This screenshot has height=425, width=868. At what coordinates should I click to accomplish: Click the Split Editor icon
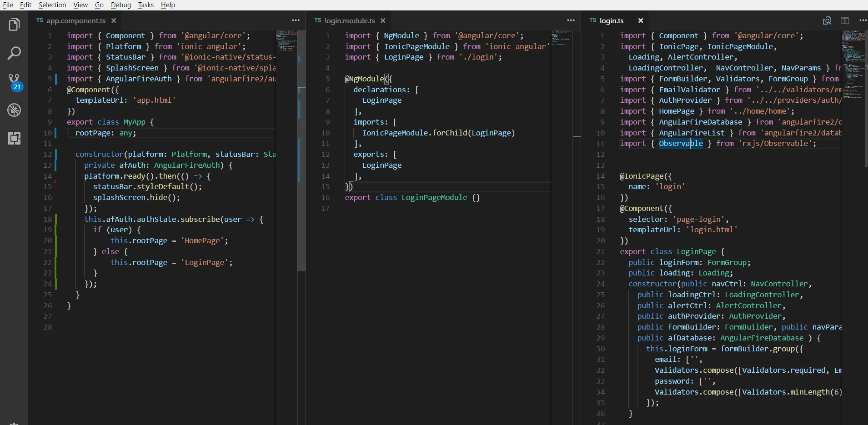[x=845, y=20]
